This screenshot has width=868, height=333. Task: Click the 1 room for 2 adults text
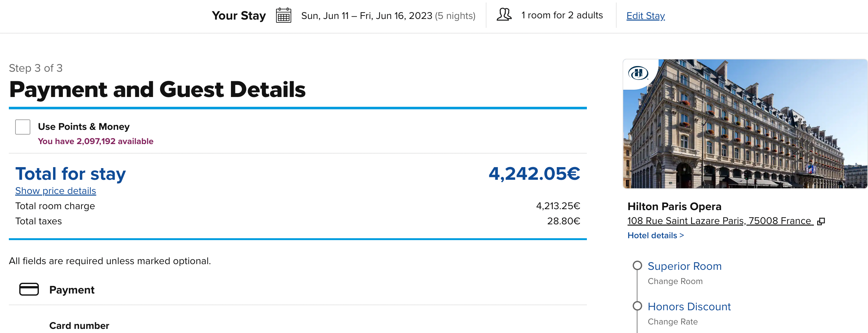point(562,15)
